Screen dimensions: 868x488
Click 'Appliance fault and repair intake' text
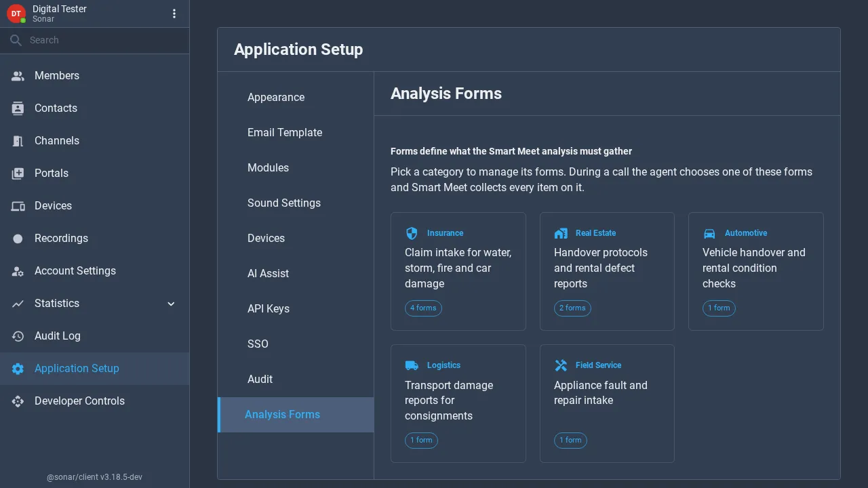coord(601,393)
